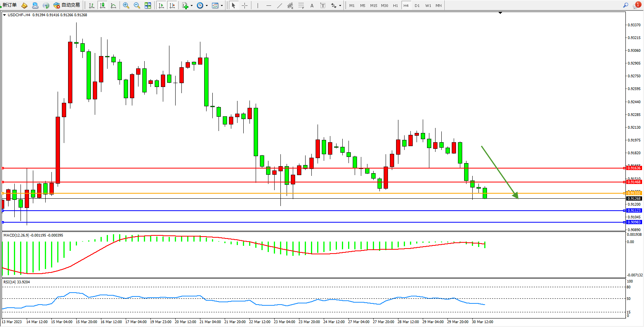Open the indicators list dropdown arrow
This screenshot has width=644, height=327.
tap(191, 5)
